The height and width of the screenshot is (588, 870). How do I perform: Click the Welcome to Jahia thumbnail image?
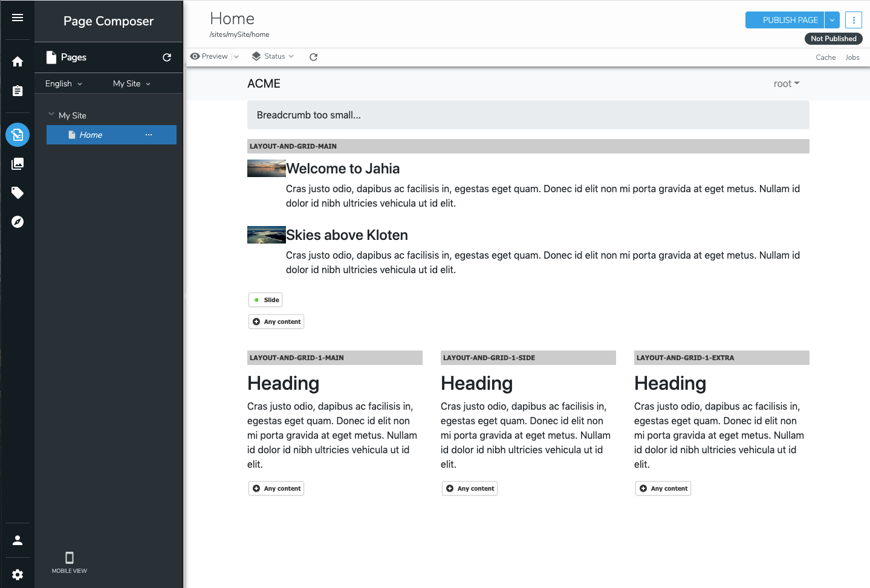click(x=266, y=168)
